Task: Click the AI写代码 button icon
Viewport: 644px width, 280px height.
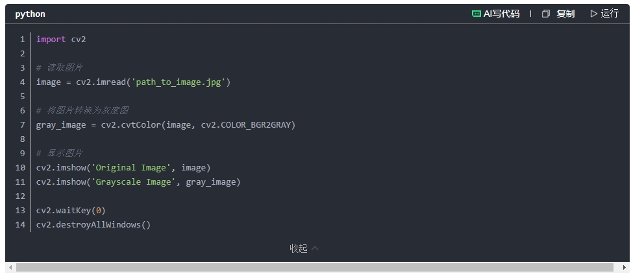Action: click(477, 14)
